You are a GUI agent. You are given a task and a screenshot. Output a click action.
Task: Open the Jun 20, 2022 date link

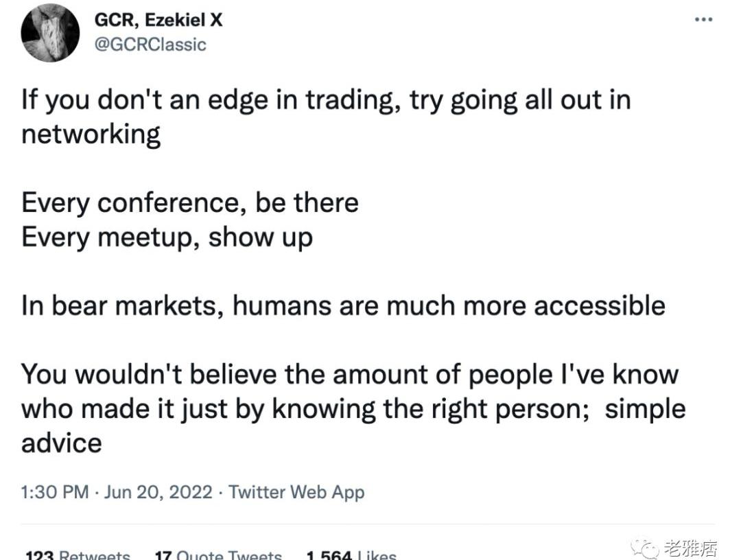click(x=158, y=492)
